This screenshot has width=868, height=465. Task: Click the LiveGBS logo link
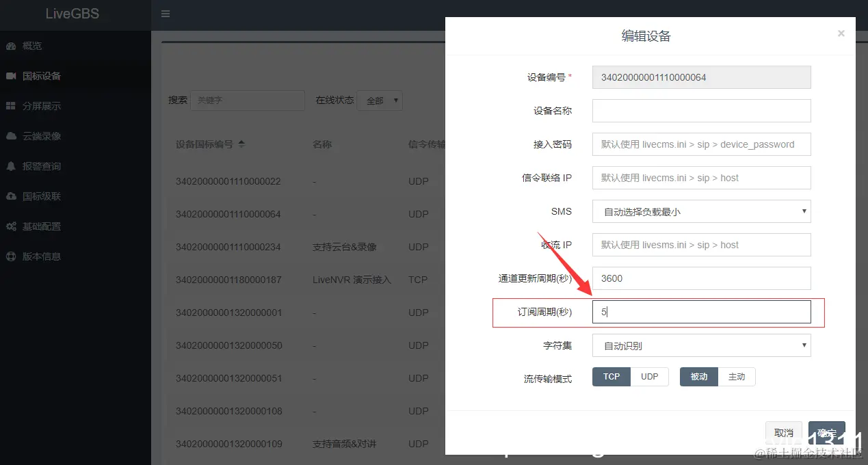[73, 14]
